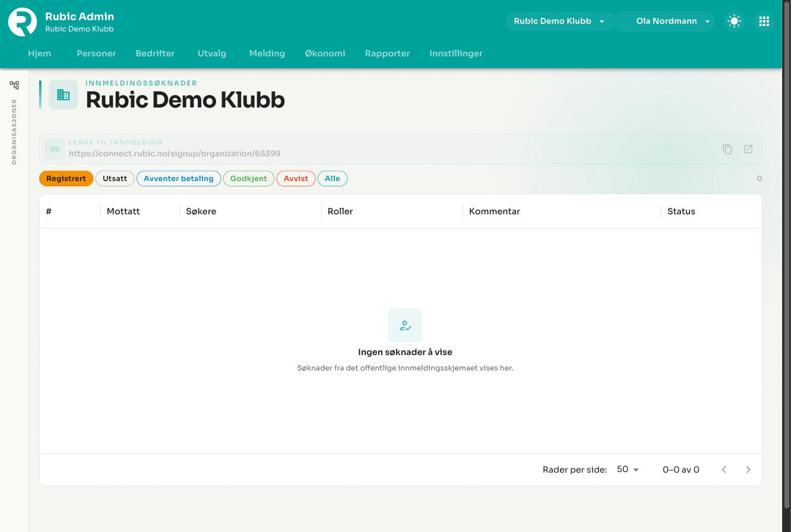Open the Innstillinger menu
Screen dimensions: 791x532
[x=456, y=53]
